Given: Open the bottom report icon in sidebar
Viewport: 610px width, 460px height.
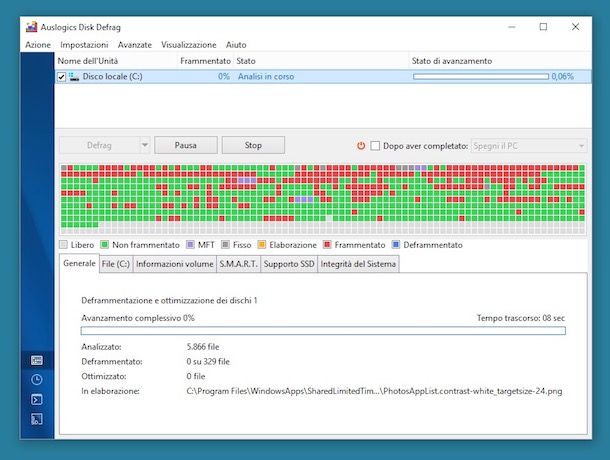Looking at the screenshot, I should click(x=37, y=419).
